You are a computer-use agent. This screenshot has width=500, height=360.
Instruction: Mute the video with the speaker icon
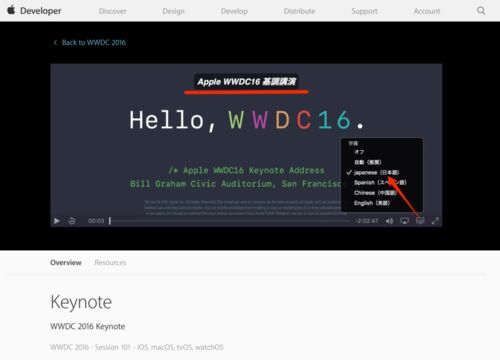389,221
